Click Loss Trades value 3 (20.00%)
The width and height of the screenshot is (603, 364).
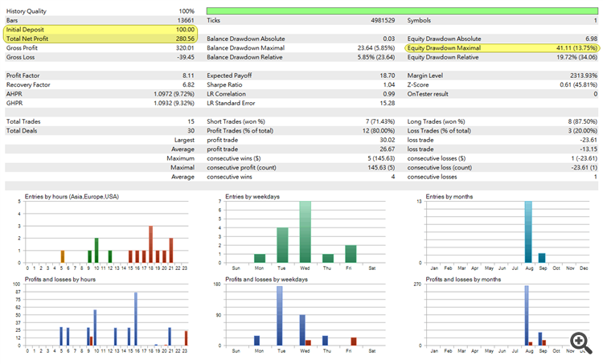click(581, 131)
